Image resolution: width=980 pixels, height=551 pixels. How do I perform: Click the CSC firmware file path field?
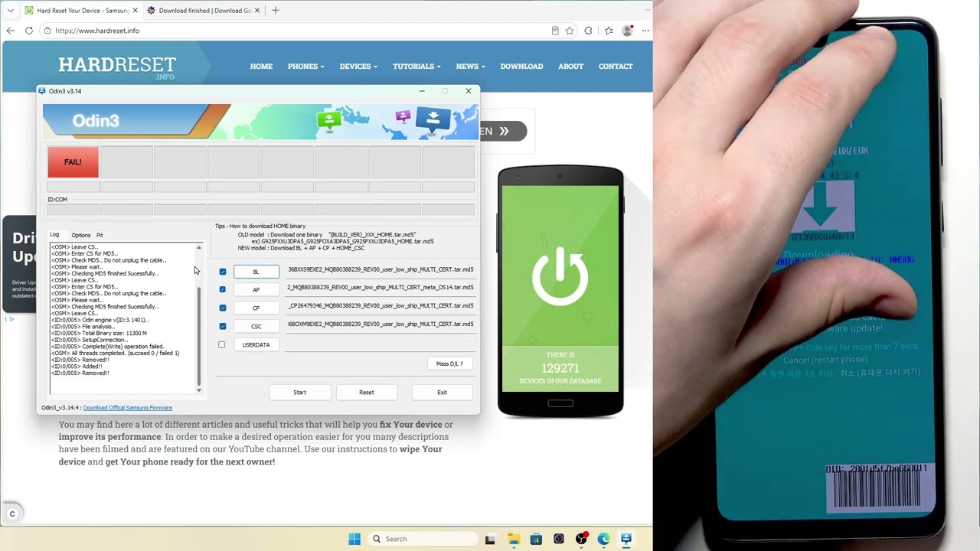(x=381, y=324)
